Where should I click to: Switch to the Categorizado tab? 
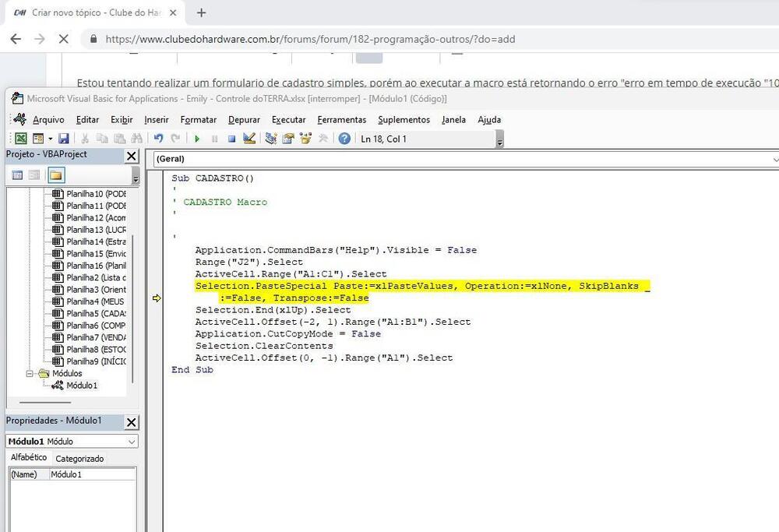[x=79, y=459]
